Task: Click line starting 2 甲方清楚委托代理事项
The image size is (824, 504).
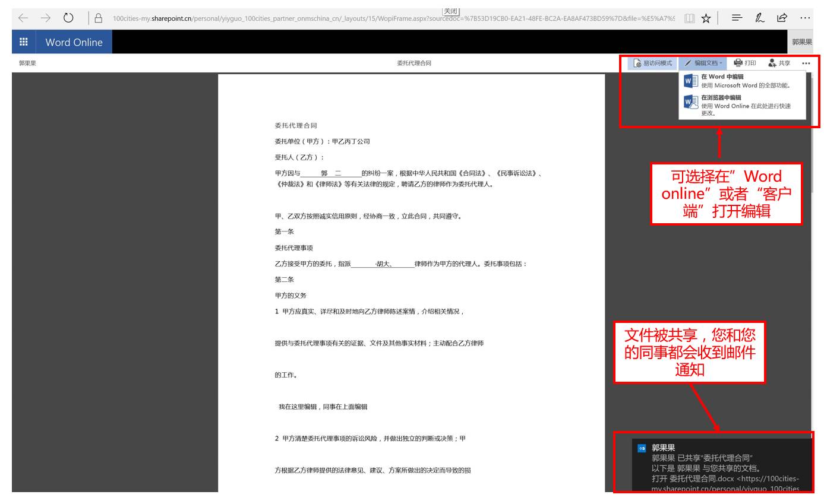Action: click(x=371, y=439)
